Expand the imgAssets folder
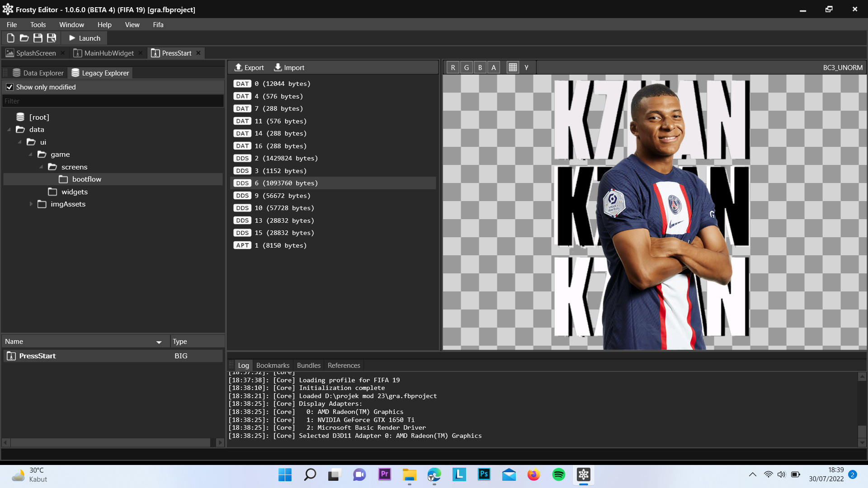 point(31,204)
